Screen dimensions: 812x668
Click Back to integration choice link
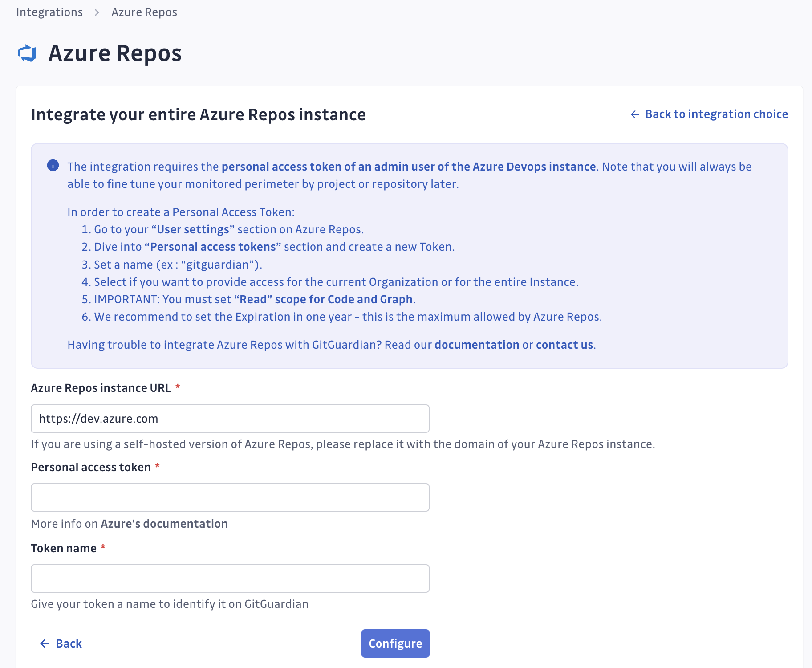coord(709,114)
